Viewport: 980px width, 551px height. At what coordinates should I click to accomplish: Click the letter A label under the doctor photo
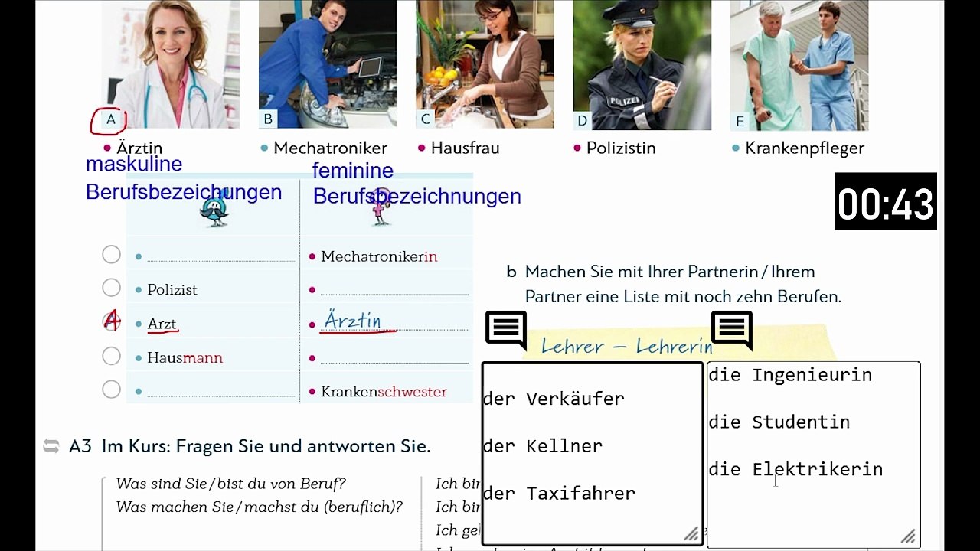[110, 119]
